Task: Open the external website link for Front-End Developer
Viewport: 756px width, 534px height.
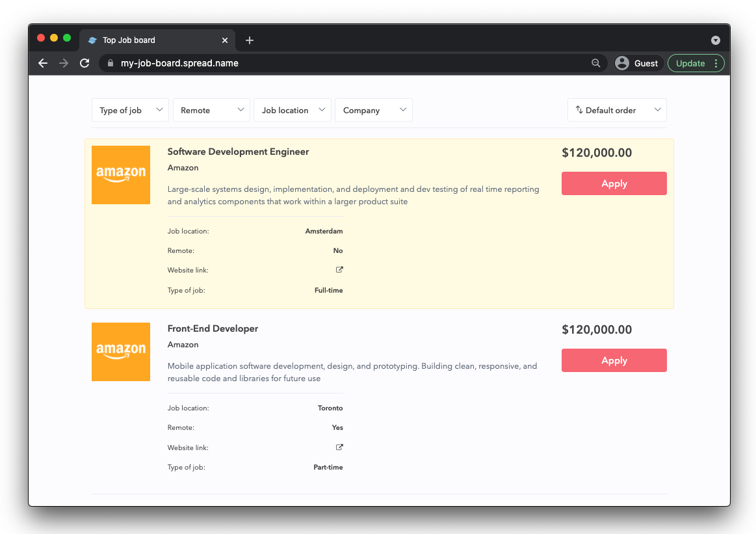Action: tap(339, 447)
